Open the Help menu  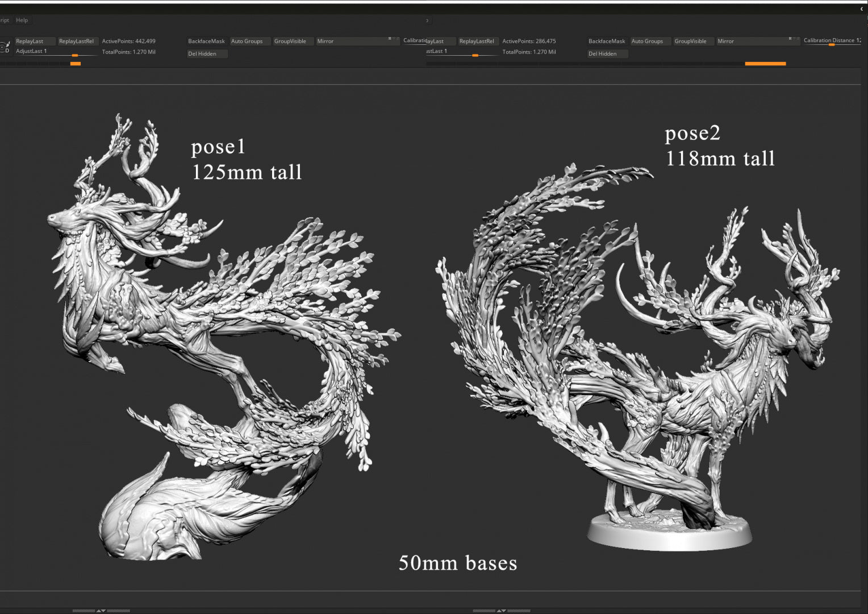tap(22, 20)
